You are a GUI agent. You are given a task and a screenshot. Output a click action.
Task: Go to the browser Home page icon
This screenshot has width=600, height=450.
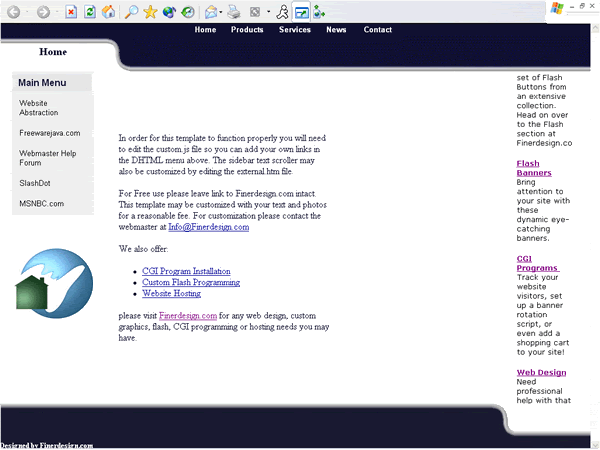[x=108, y=12]
